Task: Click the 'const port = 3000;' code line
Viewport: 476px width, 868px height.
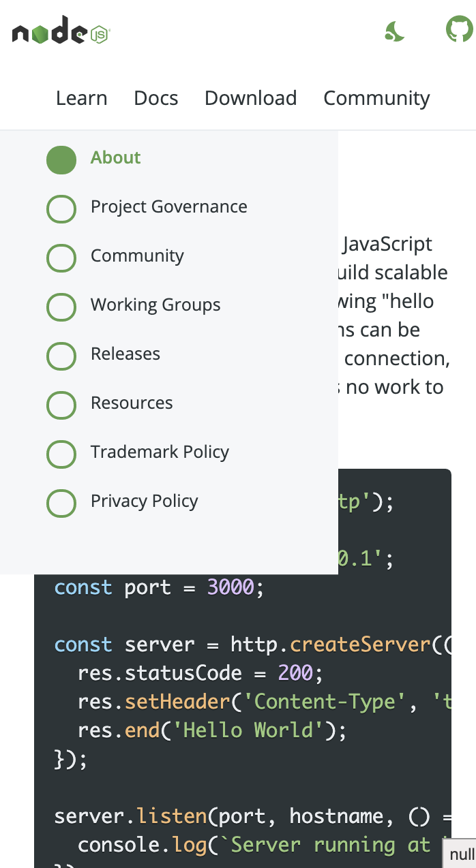Action: (159, 587)
